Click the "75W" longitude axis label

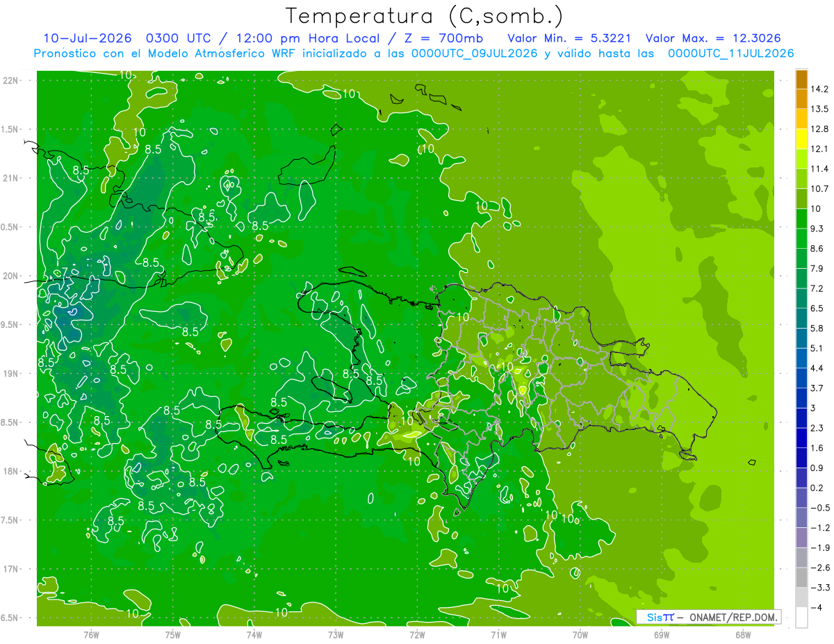[173, 636]
